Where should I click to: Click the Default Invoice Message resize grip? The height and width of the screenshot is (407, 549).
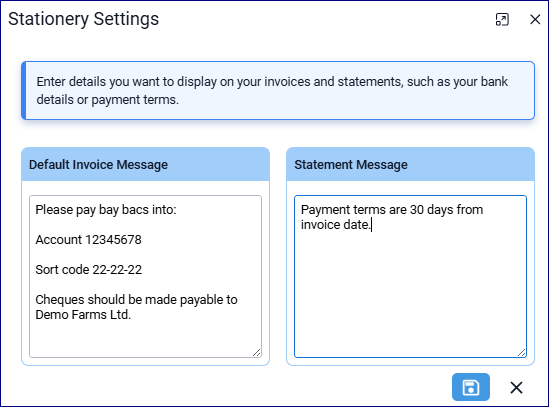pos(257,353)
